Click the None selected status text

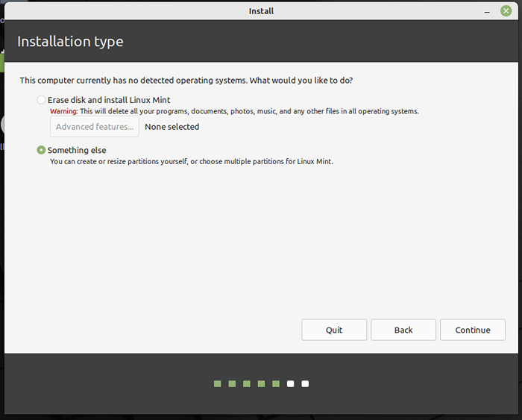(172, 127)
